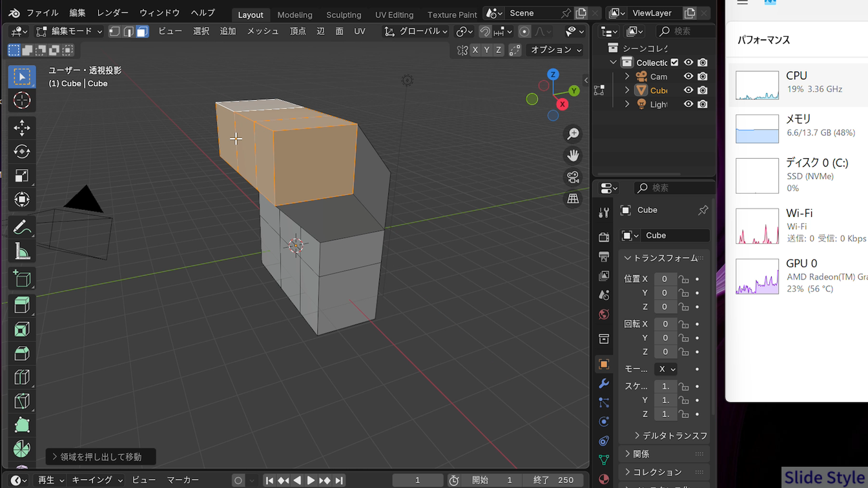Switch to face select mode
The image size is (868, 488).
coord(142,32)
